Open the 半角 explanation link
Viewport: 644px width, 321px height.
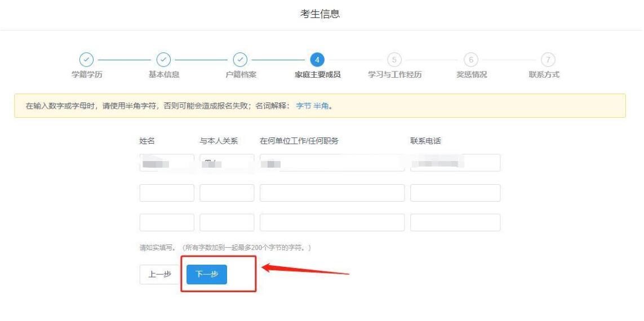pos(321,106)
